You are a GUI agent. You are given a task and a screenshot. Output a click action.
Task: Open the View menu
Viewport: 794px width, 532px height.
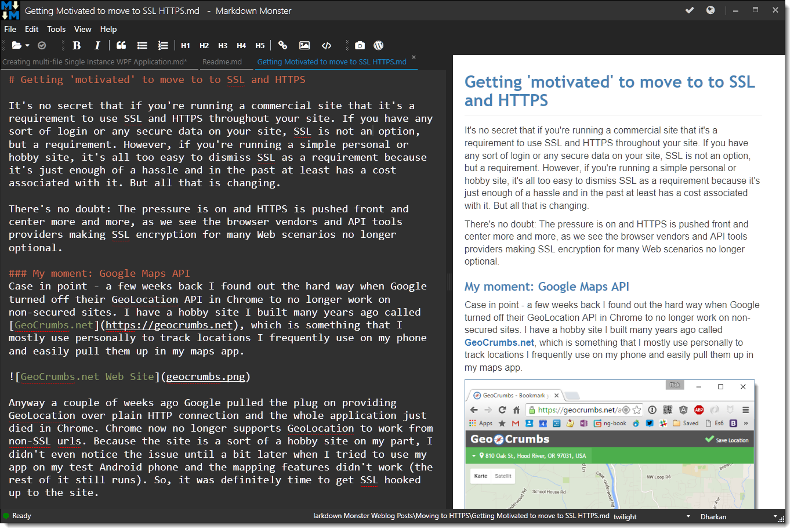point(83,29)
